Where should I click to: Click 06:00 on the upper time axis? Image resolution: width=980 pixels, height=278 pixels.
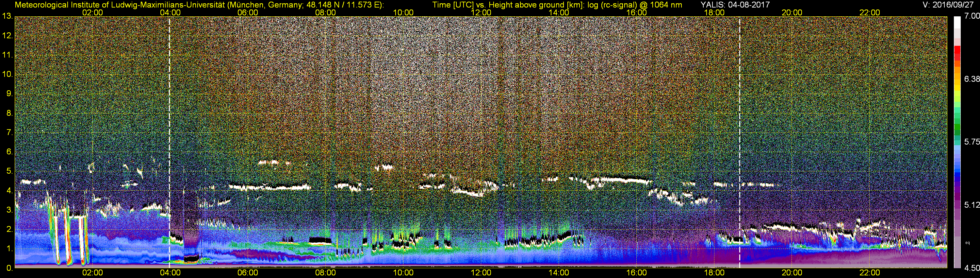point(248,12)
